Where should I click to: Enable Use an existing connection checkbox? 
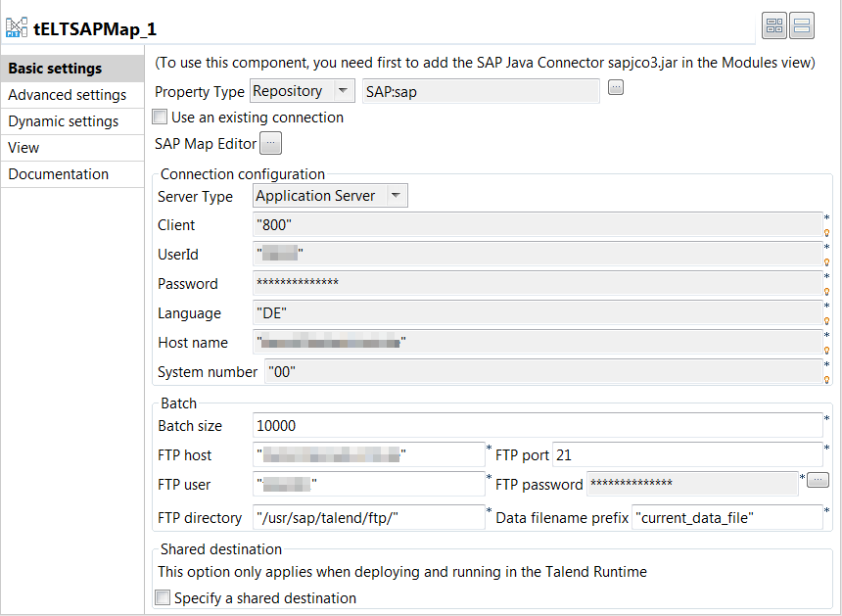click(x=160, y=117)
